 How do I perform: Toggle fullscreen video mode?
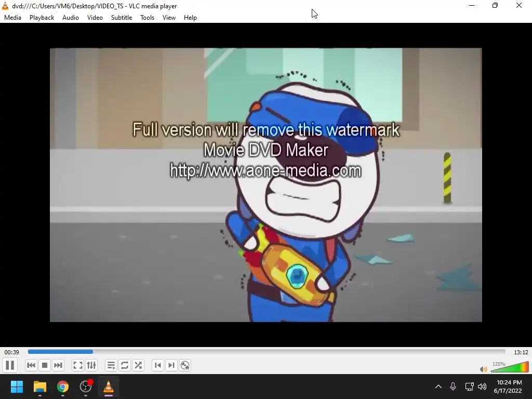point(78,365)
